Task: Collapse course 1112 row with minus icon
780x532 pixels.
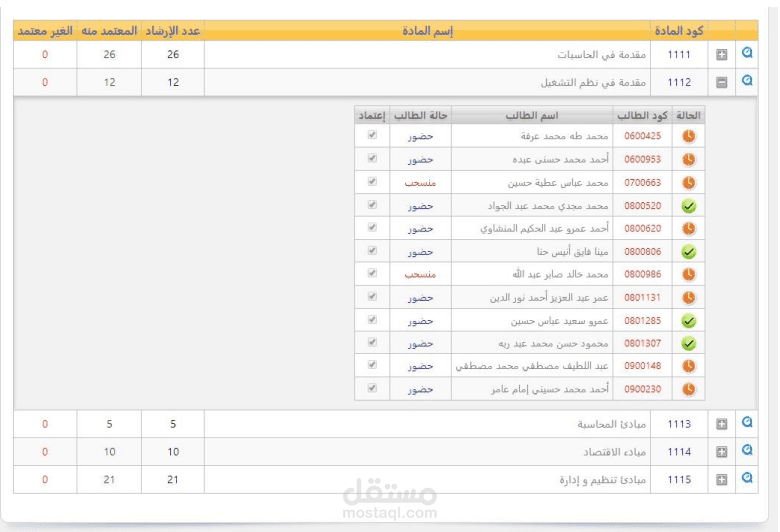Action: tap(722, 83)
